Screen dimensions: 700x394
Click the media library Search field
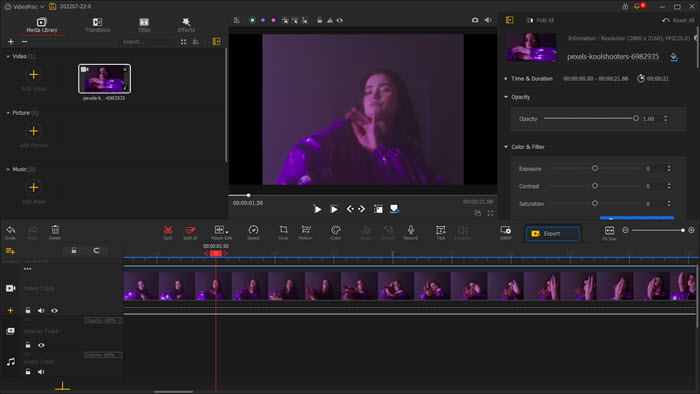point(148,41)
